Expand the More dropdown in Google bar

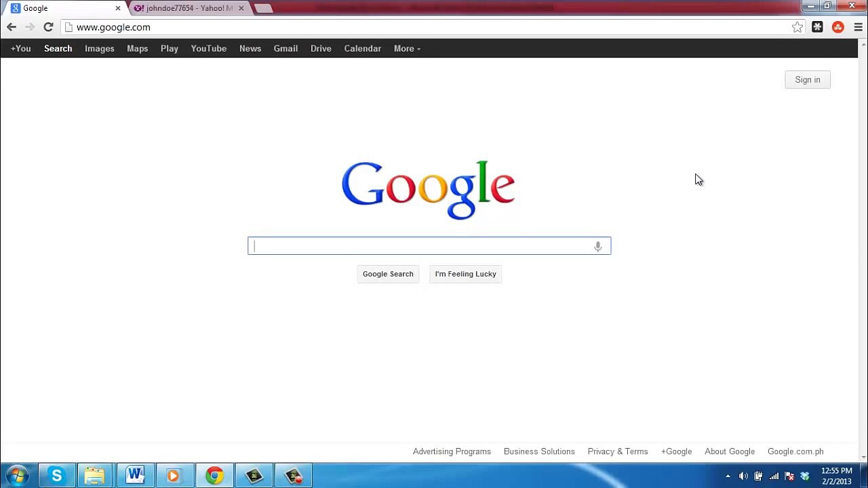point(407,49)
